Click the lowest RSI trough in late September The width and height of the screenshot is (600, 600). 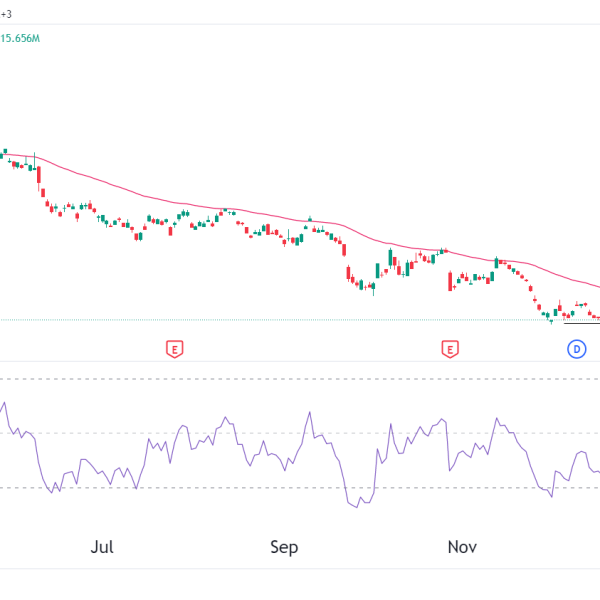357,506
